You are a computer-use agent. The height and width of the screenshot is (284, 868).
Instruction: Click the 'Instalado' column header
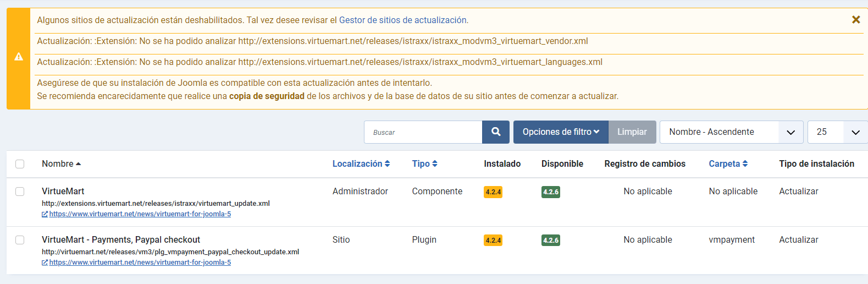click(502, 164)
